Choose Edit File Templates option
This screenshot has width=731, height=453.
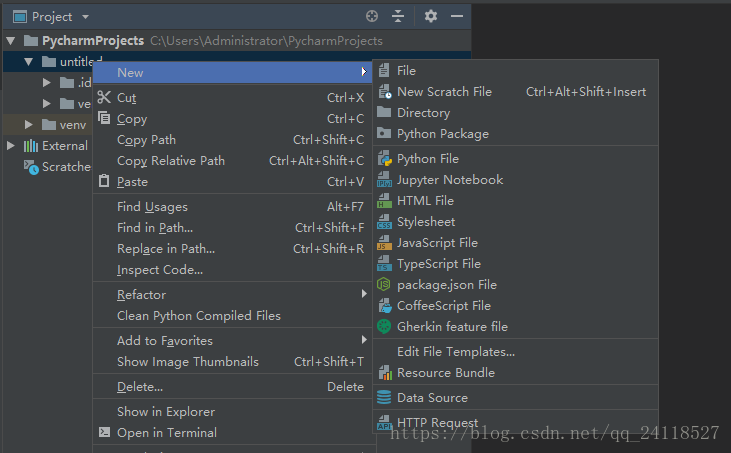(x=456, y=352)
